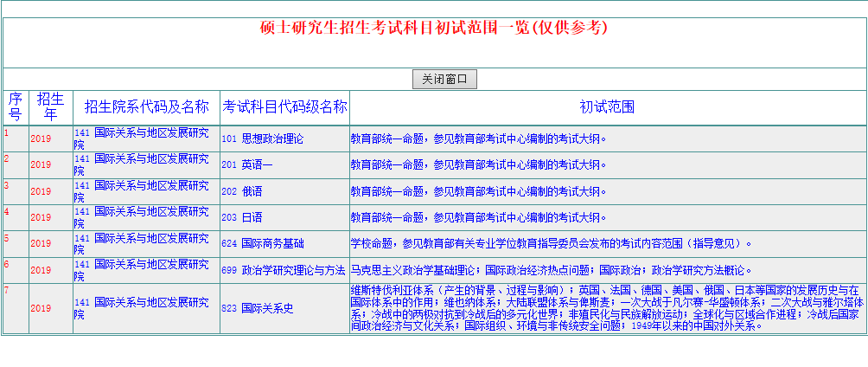Select the 初试范围 column header
Image resolution: width=868 pixels, height=367 pixels.
607,107
